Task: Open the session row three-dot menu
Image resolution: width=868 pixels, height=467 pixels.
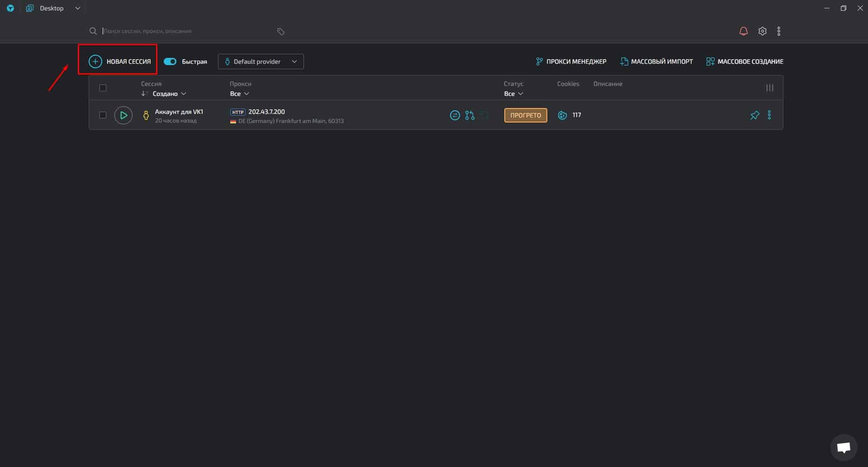Action: [x=769, y=115]
